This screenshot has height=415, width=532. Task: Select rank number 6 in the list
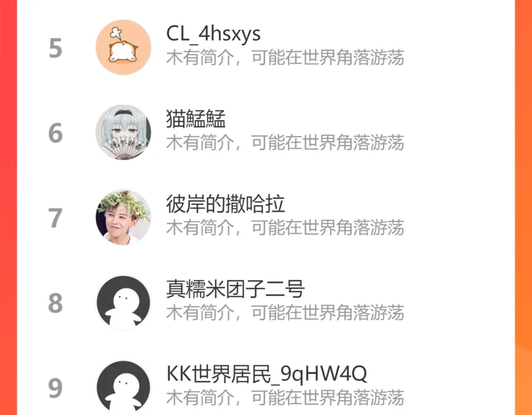coord(55,133)
